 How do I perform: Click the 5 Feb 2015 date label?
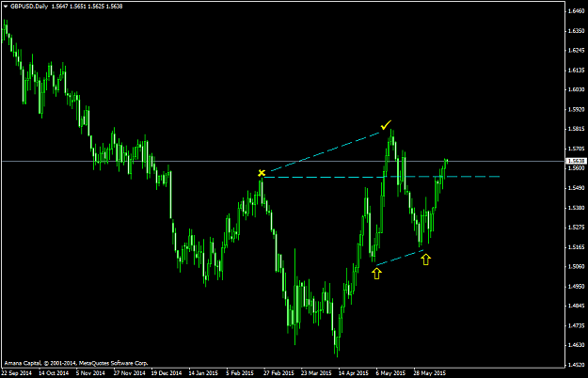coord(240,373)
